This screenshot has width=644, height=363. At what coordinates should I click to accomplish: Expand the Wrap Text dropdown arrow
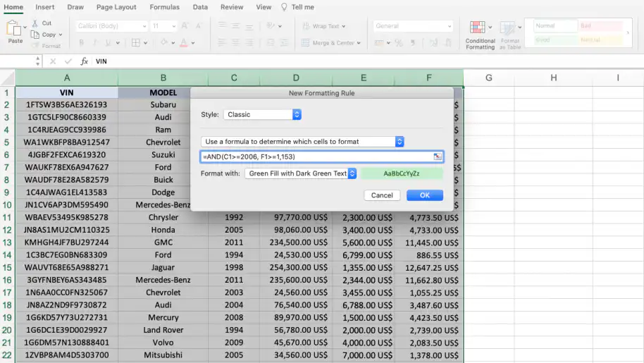[x=343, y=26]
